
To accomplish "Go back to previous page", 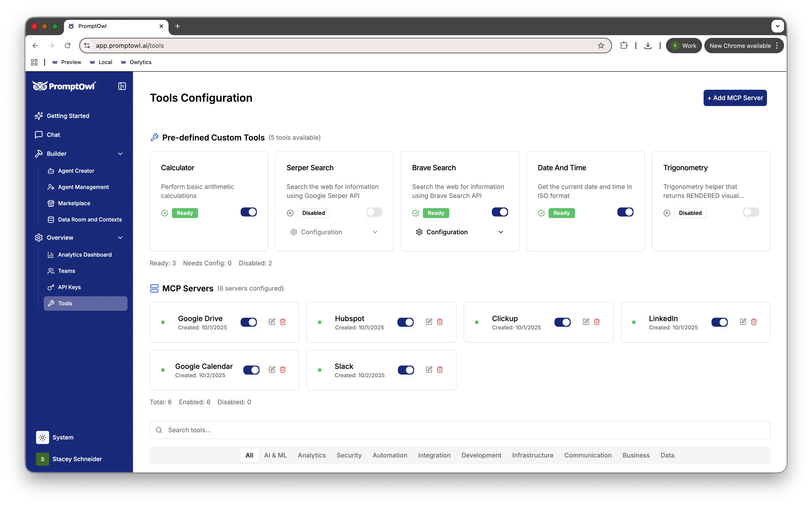I will point(35,46).
